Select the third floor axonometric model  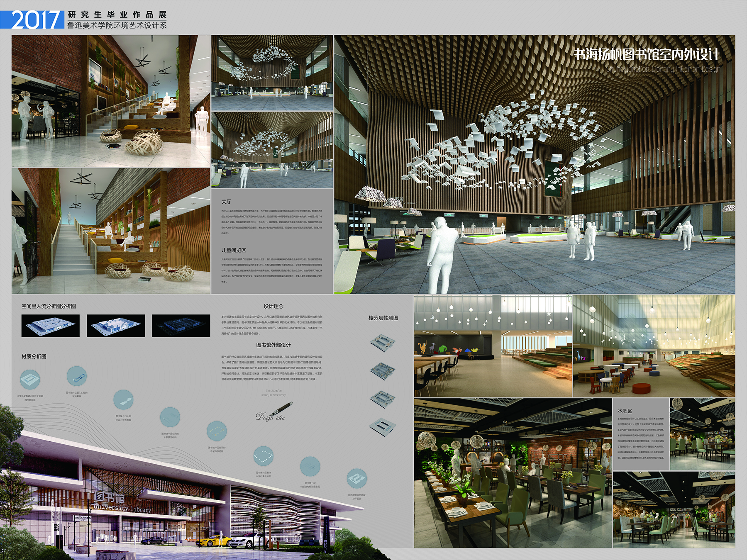pos(383,399)
